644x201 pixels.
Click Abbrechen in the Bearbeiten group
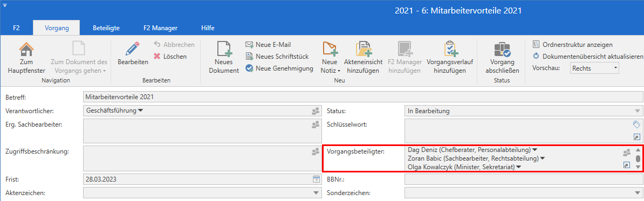pos(174,44)
